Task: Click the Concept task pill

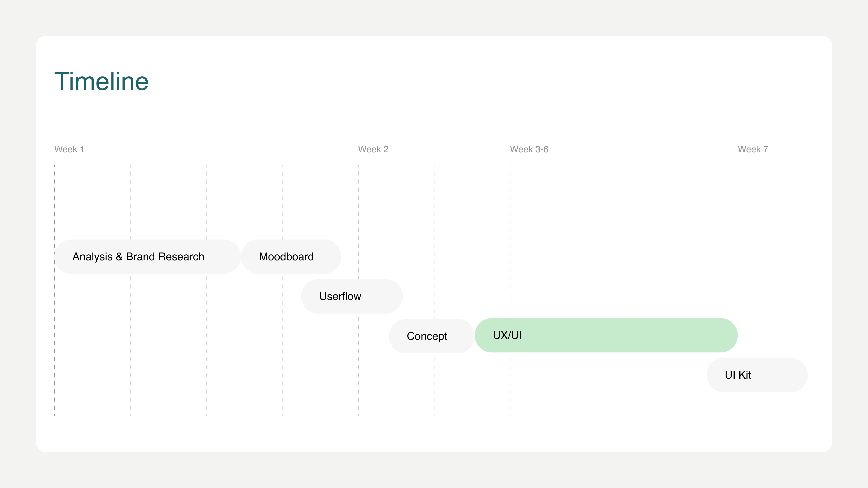Action: pos(431,336)
